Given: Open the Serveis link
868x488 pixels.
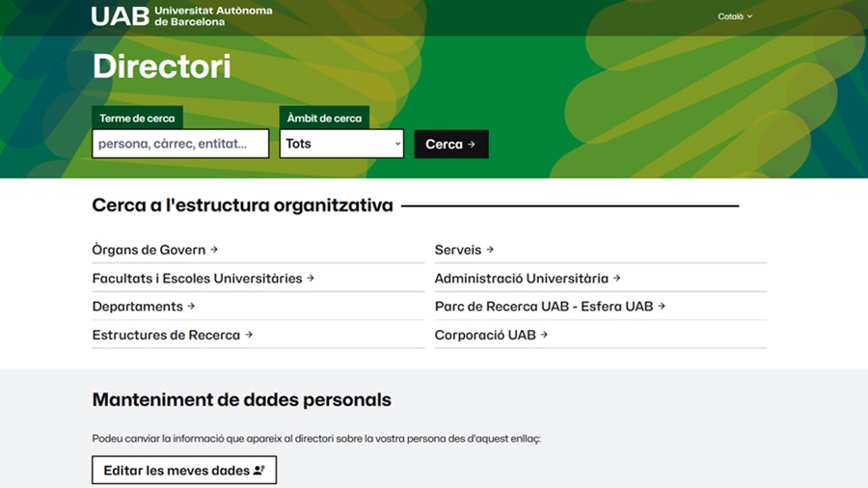Looking at the screenshot, I should pos(464,250).
